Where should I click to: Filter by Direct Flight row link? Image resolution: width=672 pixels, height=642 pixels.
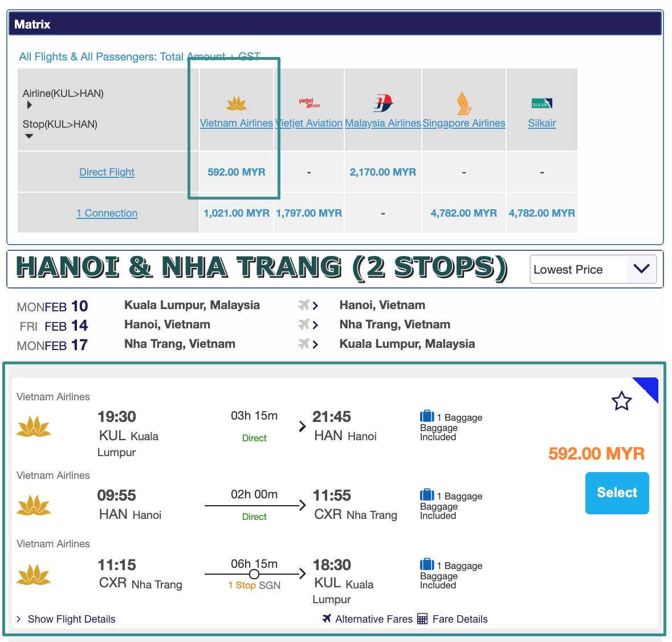107,172
